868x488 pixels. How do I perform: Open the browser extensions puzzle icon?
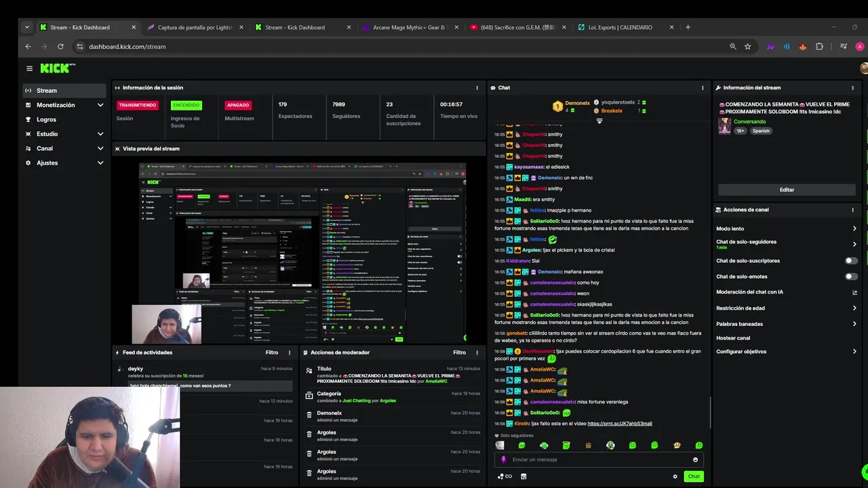[819, 47]
